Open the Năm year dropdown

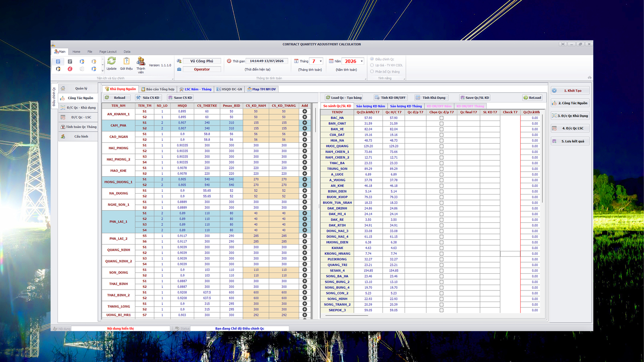pos(362,61)
